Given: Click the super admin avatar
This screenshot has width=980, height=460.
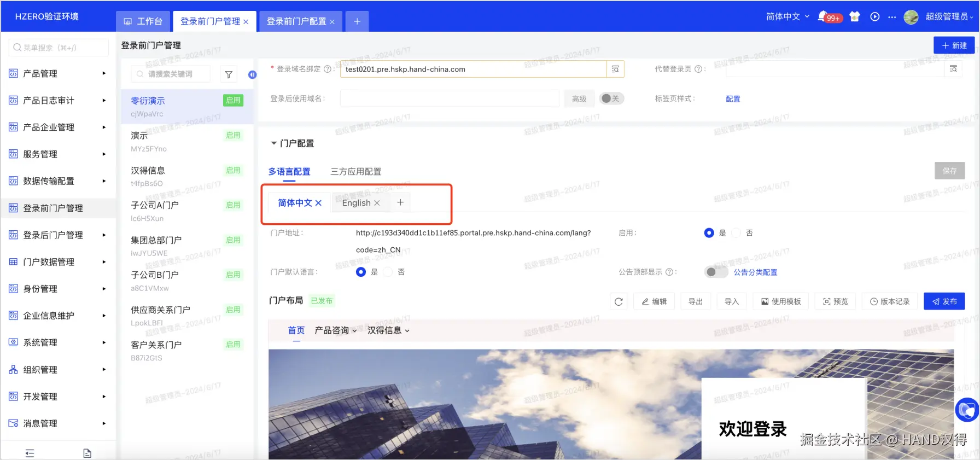Looking at the screenshot, I should (911, 17).
